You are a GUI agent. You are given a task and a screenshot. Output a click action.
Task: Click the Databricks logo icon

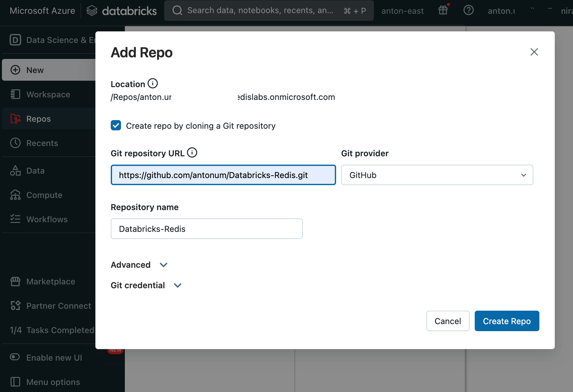[92, 11]
